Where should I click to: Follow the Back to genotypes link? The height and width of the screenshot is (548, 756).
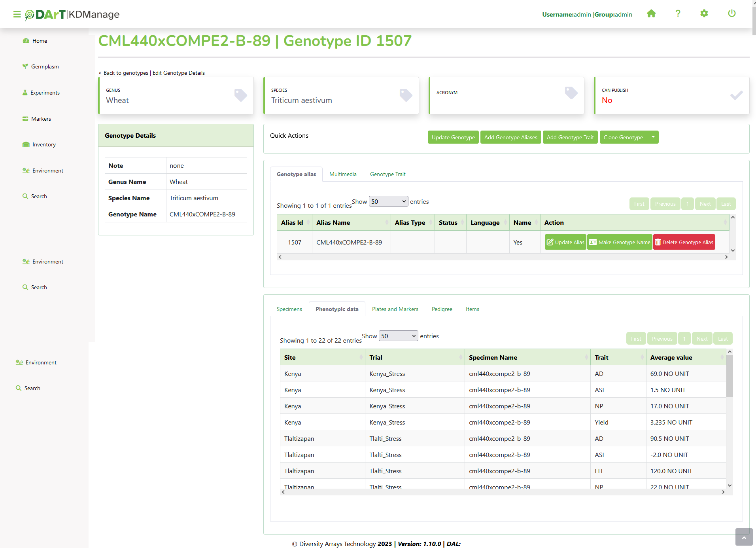(x=125, y=73)
